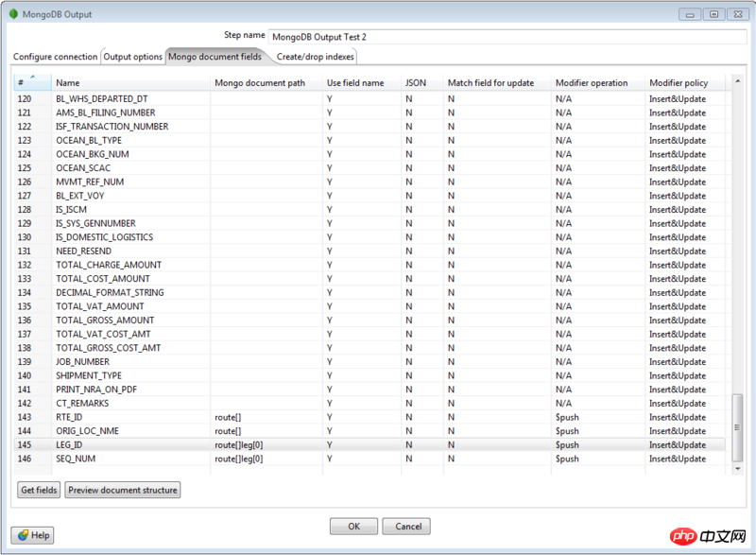The height and width of the screenshot is (555, 756).
Task: Select the TOTAL_GROSS_COST_AMT field name
Action: [109, 348]
